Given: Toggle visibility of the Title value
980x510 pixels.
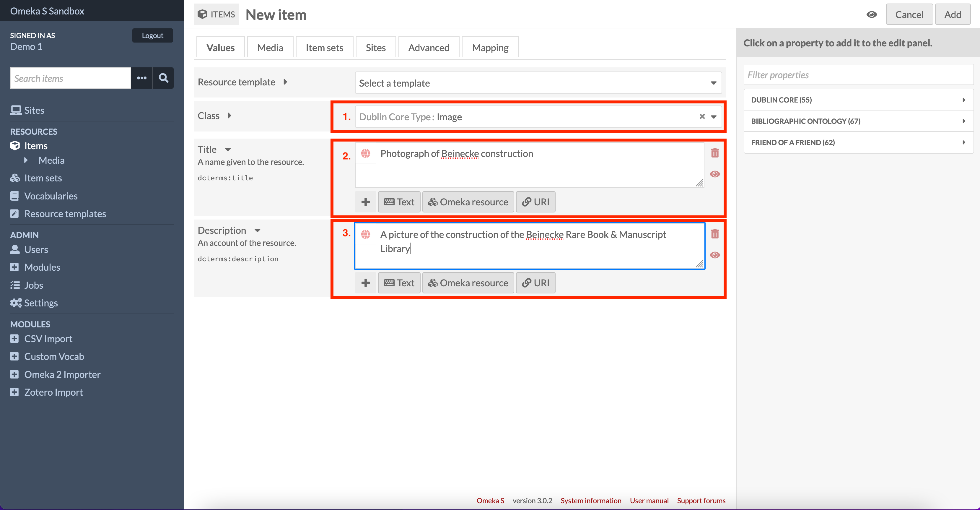Looking at the screenshot, I should 715,174.
